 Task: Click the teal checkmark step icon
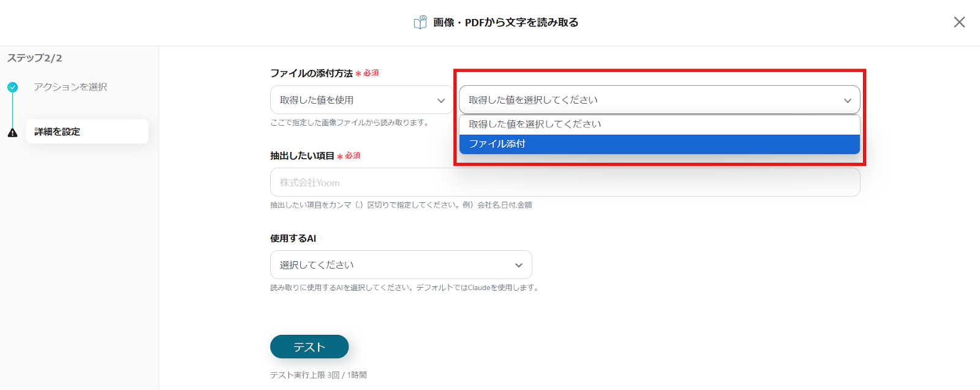pos(13,87)
